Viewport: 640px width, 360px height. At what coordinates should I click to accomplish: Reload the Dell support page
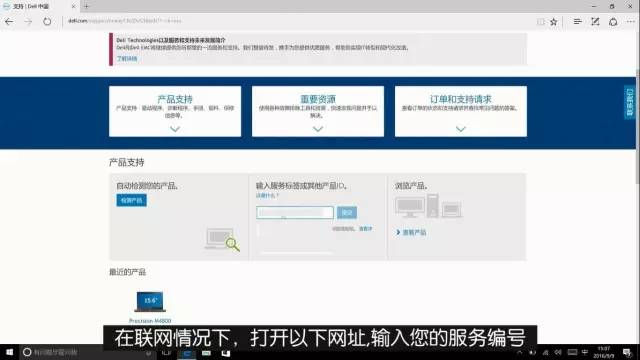(47, 22)
